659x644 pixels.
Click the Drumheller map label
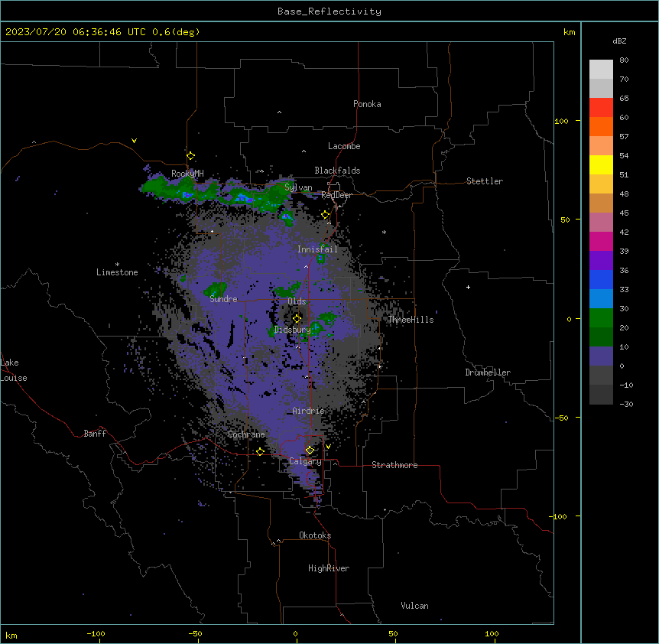pos(488,372)
